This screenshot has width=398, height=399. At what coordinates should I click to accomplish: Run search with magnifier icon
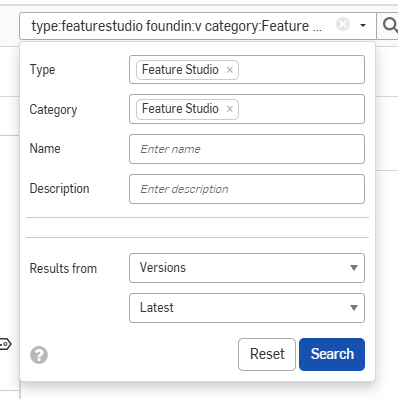tap(389, 26)
